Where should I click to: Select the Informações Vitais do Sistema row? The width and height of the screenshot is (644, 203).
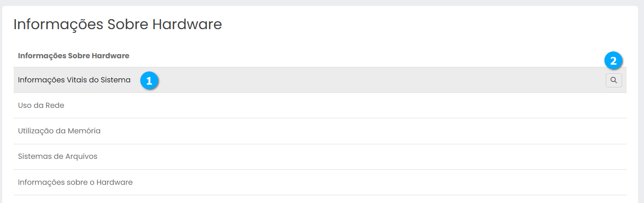pyautogui.click(x=319, y=80)
